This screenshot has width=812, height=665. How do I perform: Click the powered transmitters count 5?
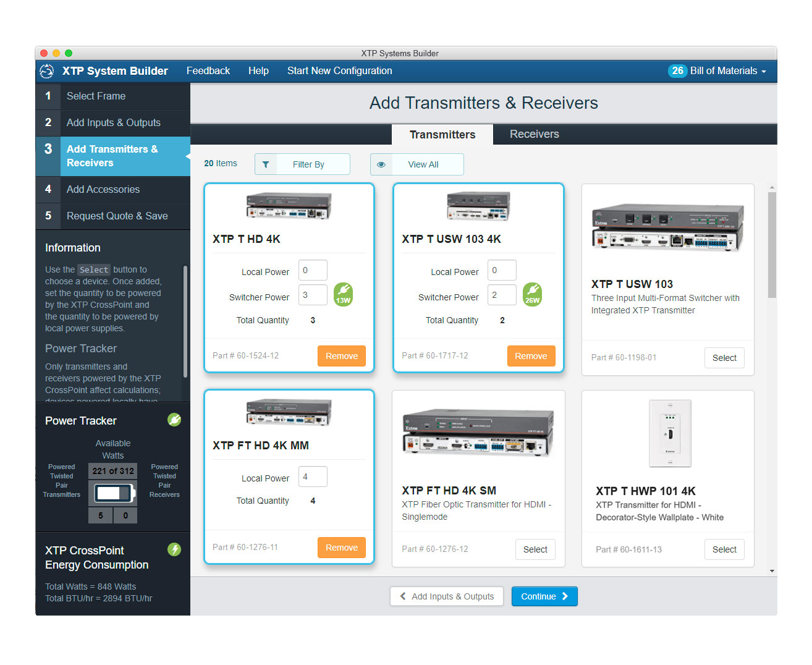[101, 515]
